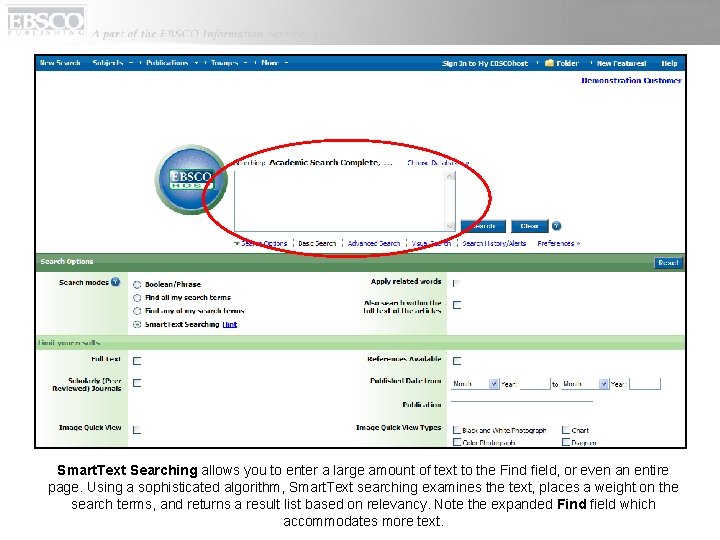
Task: Check Scholarly (Peer Reviewed) Journals
Action: click(137, 383)
